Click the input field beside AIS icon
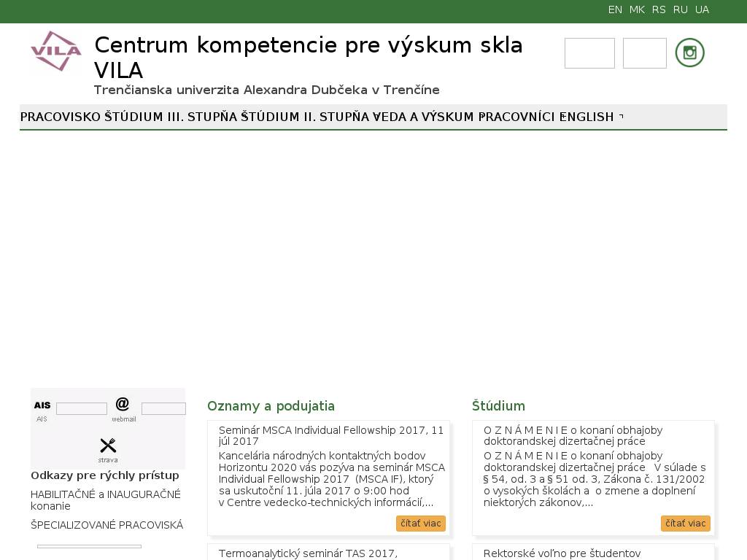This screenshot has width=747, height=560. pos(82,409)
